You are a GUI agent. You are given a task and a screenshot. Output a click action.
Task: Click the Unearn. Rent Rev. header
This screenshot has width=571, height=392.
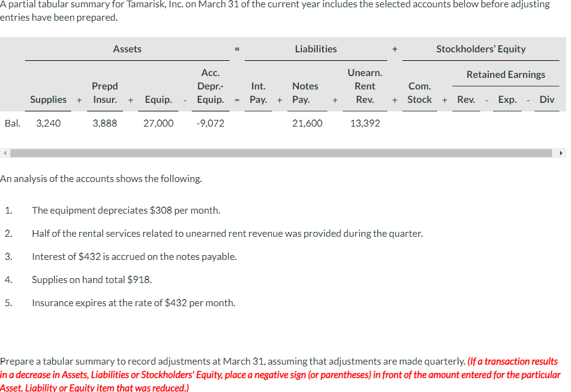tap(365, 85)
